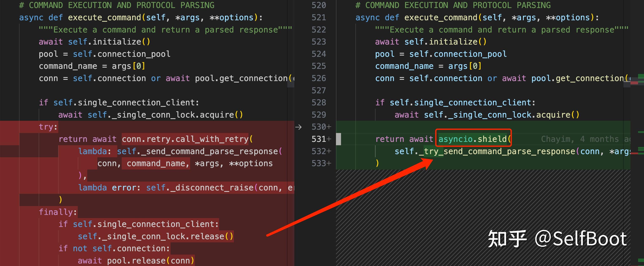Click line number 533 in the gutter
644x266 pixels.
pyautogui.click(x=319, y=163)
